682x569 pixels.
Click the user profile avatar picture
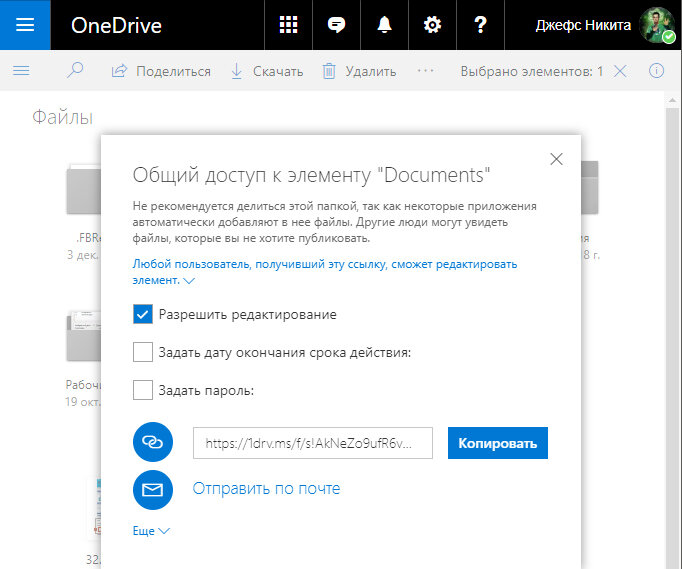point(657,25)
